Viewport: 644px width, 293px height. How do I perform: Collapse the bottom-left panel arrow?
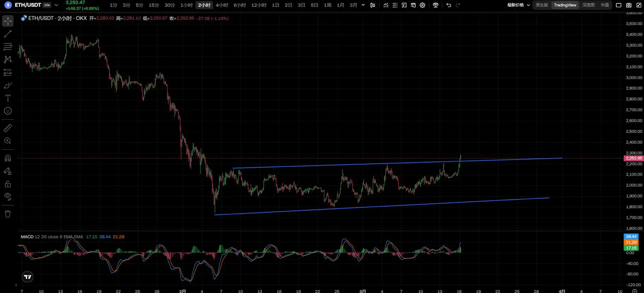point(16,285)
